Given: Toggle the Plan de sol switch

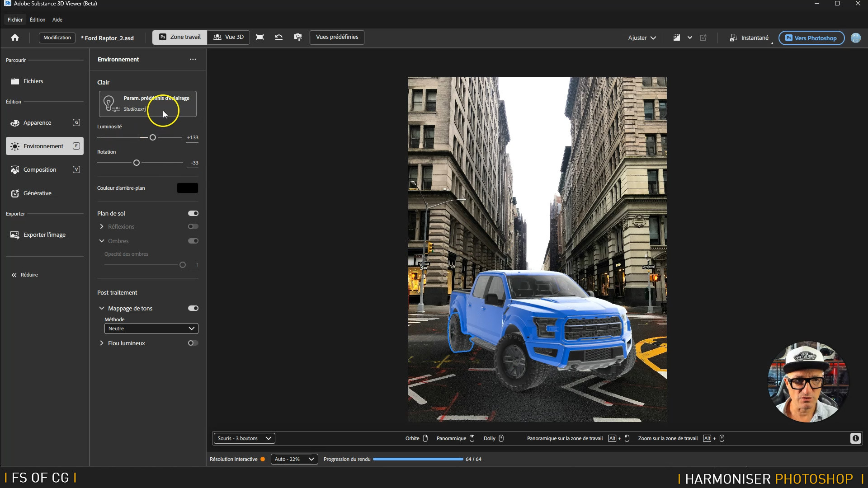Looking at the screenshot, I should click(193, 213).
